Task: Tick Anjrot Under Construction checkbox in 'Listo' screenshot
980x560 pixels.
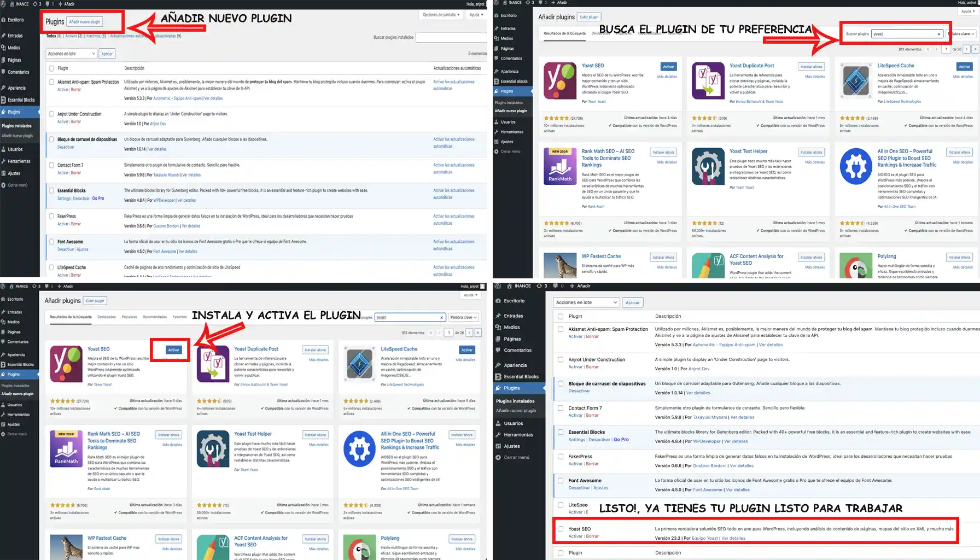Action: 561,359
